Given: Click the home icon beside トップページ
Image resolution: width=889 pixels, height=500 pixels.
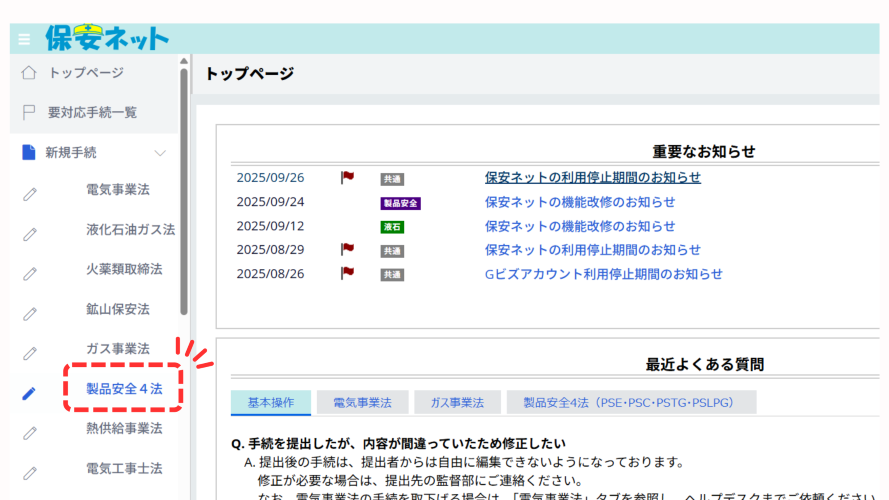Looking at the screenshot, I should 29,73.
